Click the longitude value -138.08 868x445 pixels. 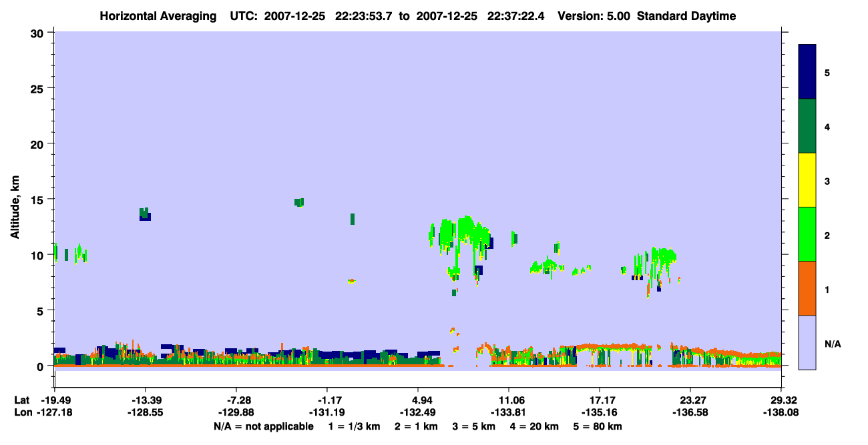(781, 412)
